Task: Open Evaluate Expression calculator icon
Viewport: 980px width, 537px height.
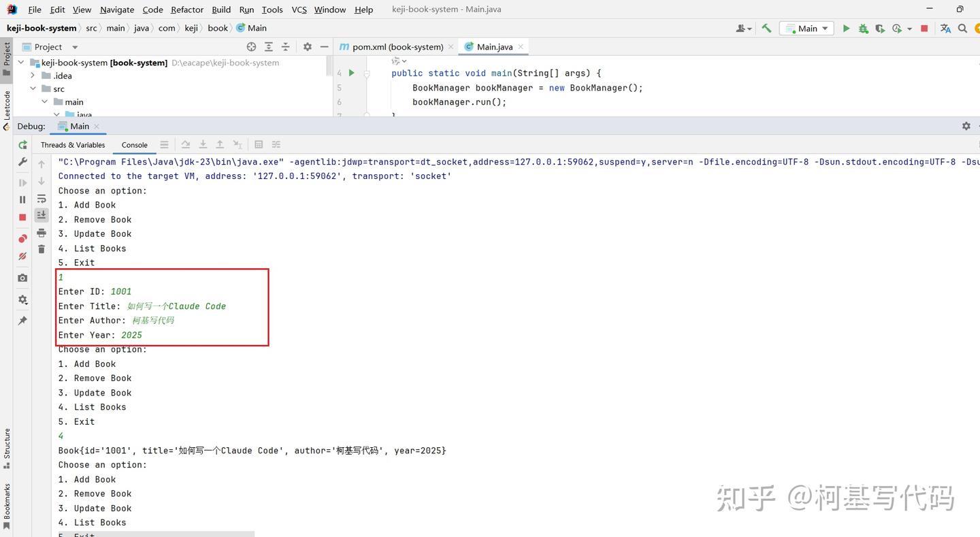Action: coord(259,144)
